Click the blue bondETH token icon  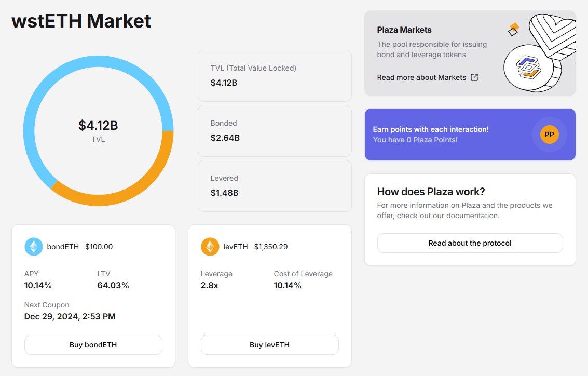(34, 247)
